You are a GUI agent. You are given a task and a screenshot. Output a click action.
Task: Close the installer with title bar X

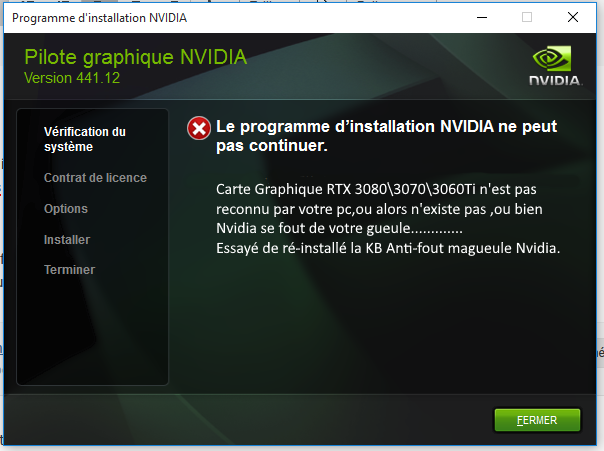[573, 17]
